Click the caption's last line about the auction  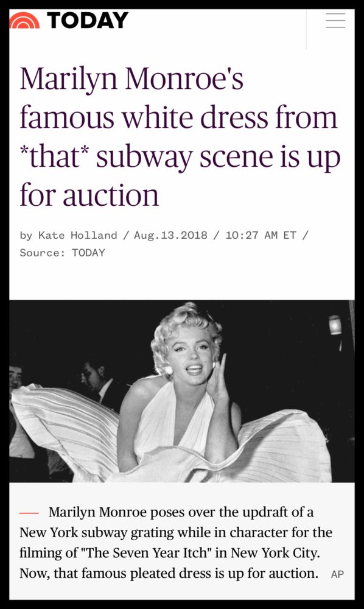click(169, 573)
